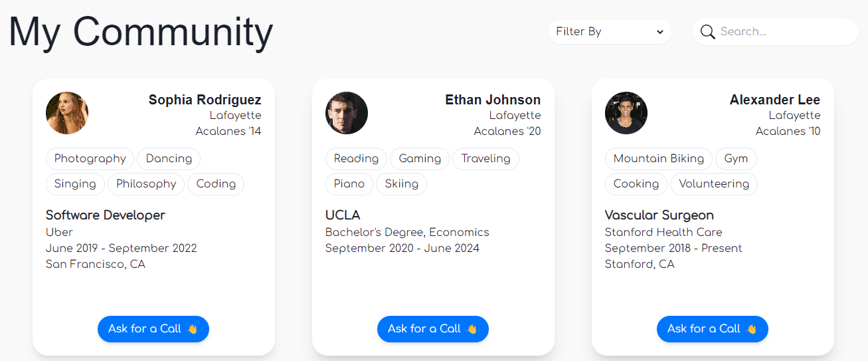Select the Volunteering interest tag
The width and height of the screenshot is (868, 361).
pos(714,184)
